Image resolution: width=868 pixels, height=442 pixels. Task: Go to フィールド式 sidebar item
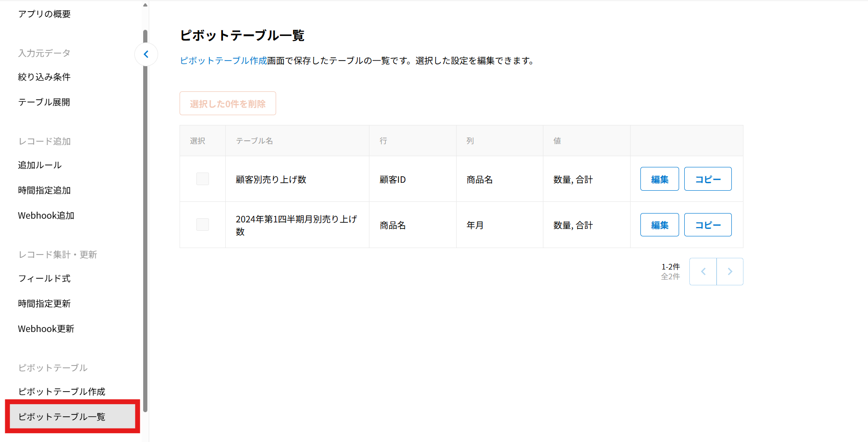pos(44,278)
